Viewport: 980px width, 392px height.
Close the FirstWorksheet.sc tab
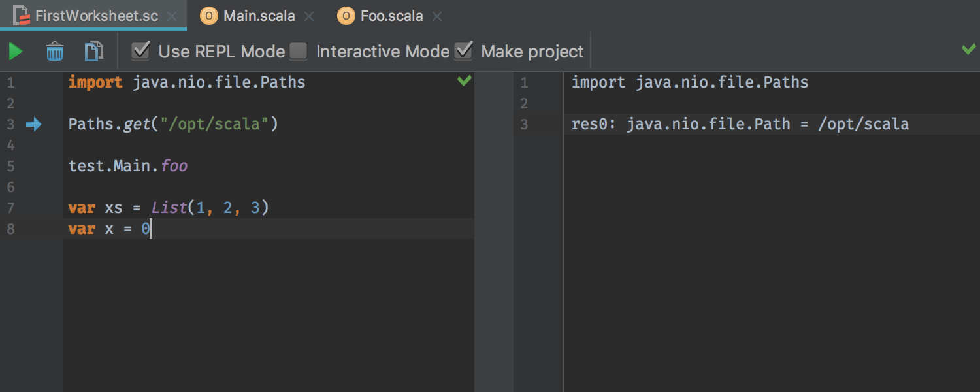point(172,16)
